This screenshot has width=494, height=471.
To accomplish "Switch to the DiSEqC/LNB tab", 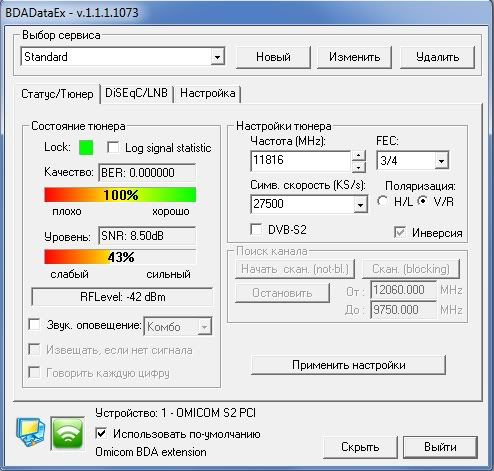I will point(137,93).
